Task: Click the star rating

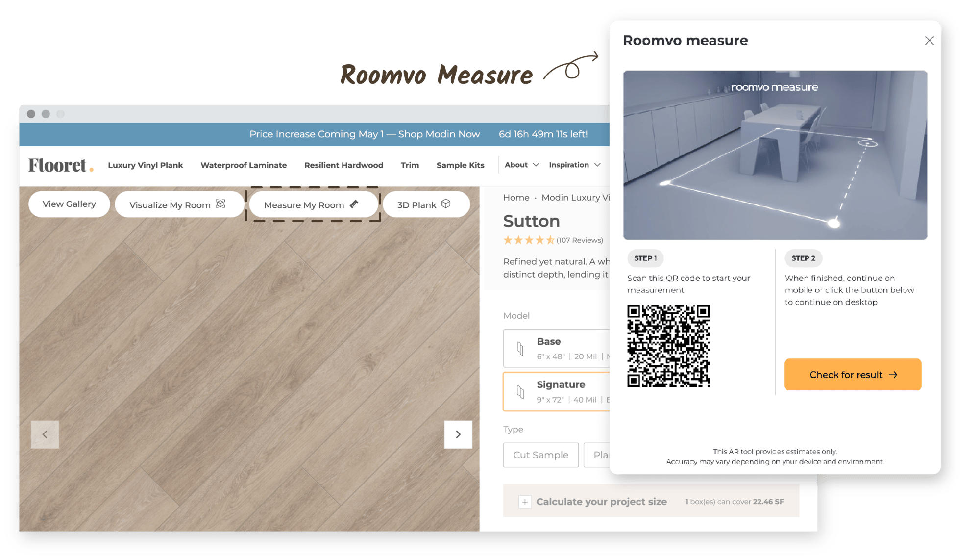Action: (529, 240)
